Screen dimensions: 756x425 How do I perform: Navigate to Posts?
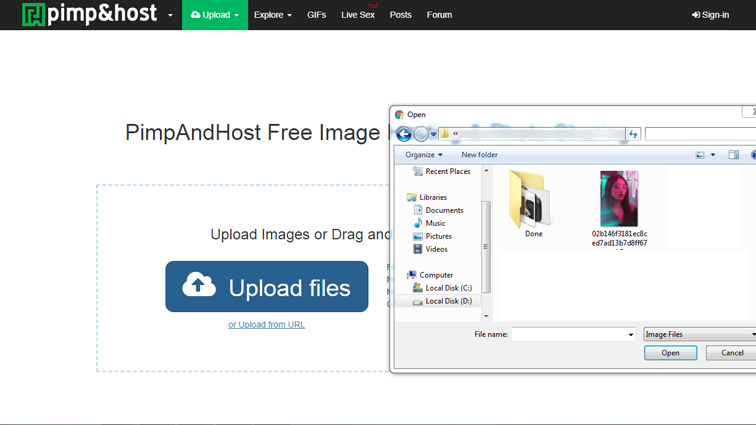tap(401, 15)
